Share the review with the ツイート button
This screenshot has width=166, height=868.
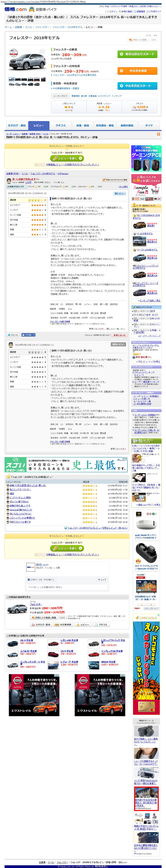[13, 335]
